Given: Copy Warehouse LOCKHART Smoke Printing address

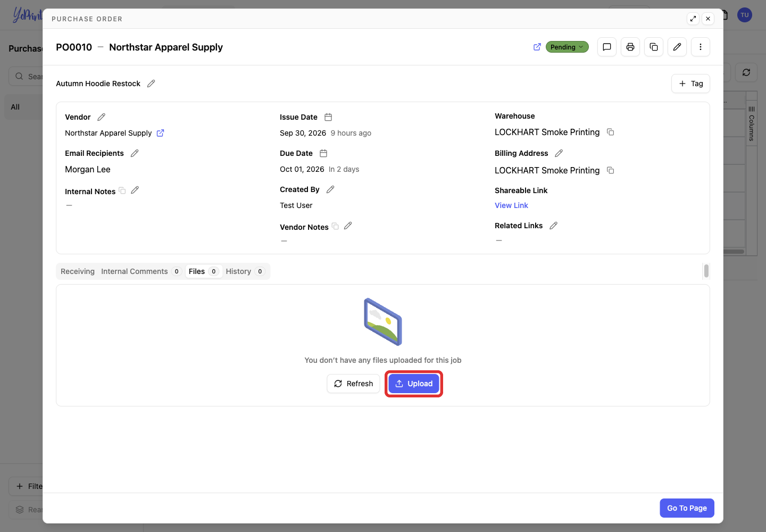Looking at the screenshot, I should tap(611, 132).
